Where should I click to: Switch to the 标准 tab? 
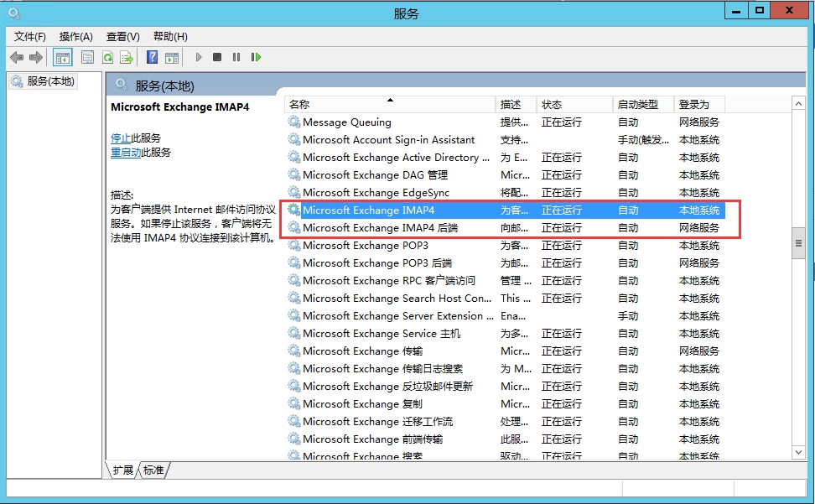(x=153, y=470)
